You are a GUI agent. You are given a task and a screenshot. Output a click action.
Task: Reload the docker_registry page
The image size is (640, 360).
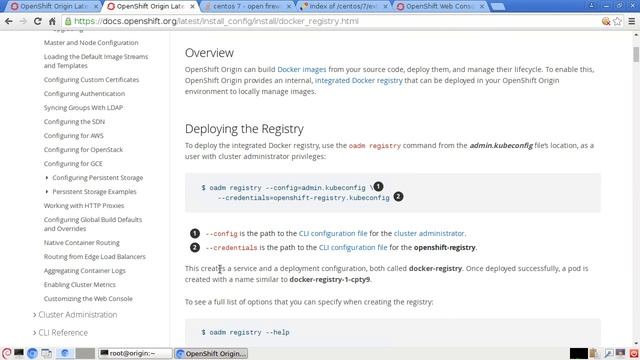(x=38, y=21)
